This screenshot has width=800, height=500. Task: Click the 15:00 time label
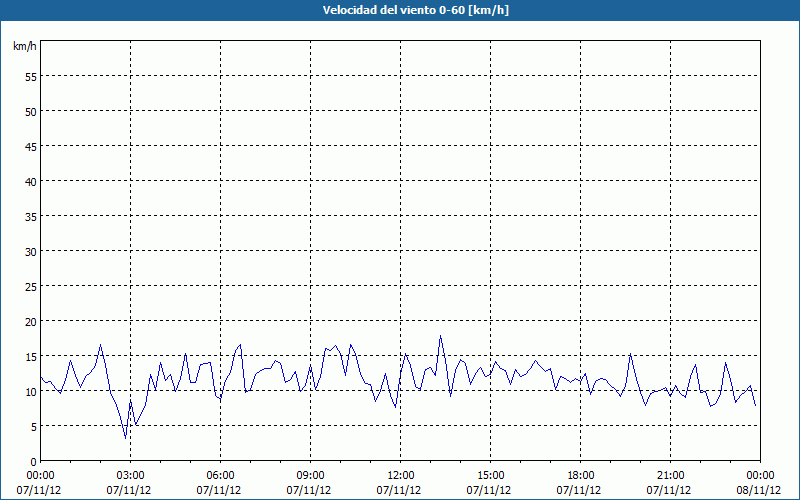(490, 476)
